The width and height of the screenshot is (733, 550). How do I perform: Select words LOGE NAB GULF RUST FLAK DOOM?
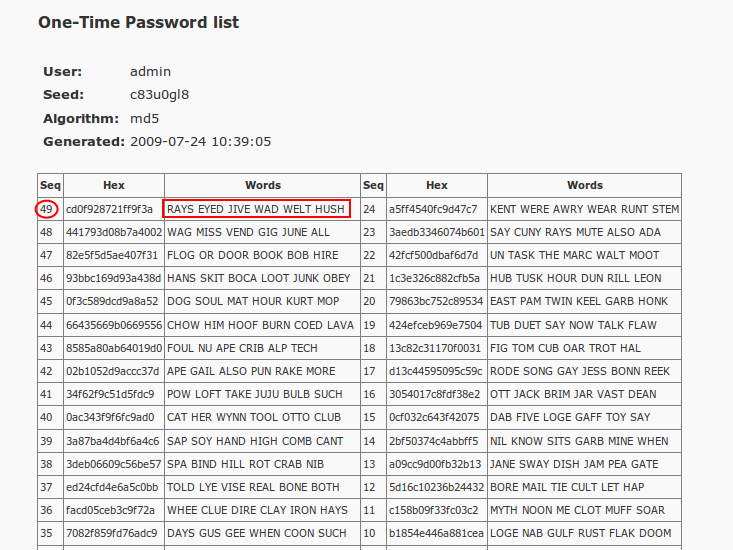point(581,533)
